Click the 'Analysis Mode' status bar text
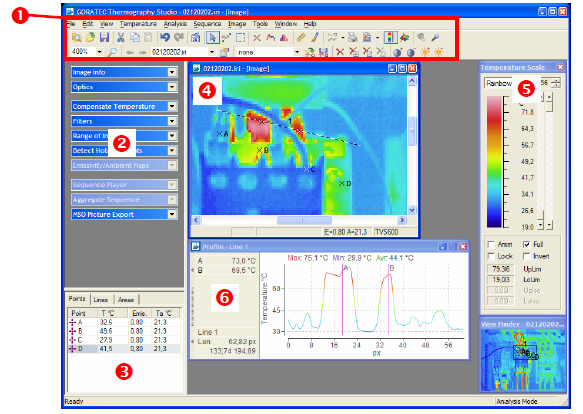Image resolution: width=583 pixels, height=414 pixels. (x=516, y=402)
